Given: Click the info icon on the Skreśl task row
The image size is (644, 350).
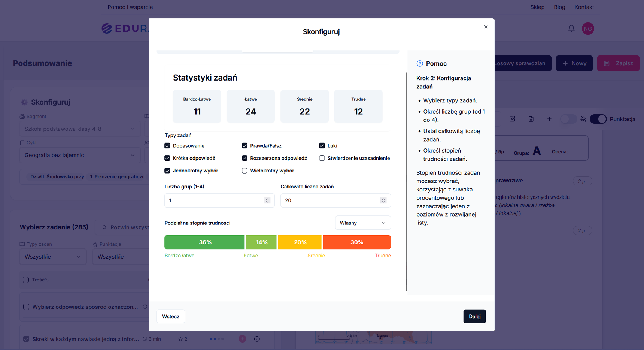Looking at the screenshot, I should (x=257, y=339).
